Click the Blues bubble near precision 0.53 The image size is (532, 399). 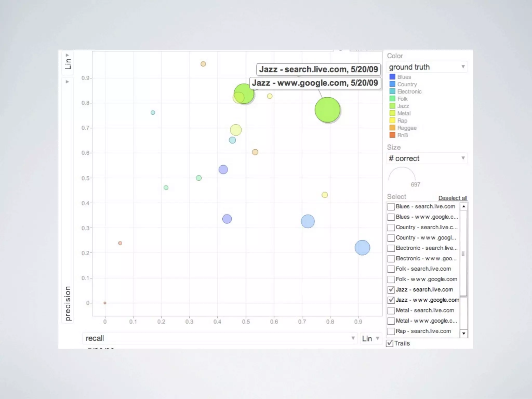223,170
